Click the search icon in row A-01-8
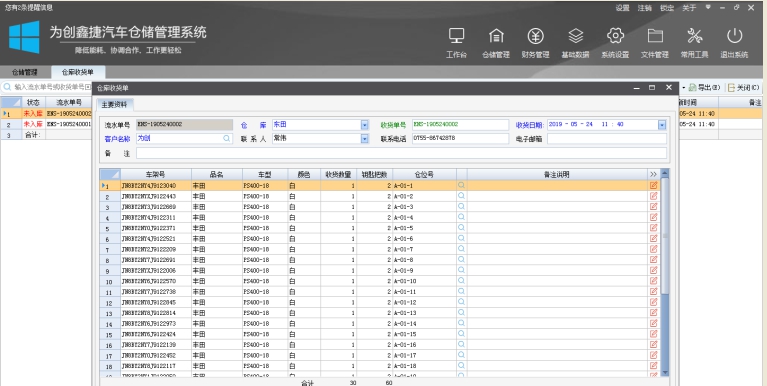This screenshot has width=767, height=386. coord(461,260)
